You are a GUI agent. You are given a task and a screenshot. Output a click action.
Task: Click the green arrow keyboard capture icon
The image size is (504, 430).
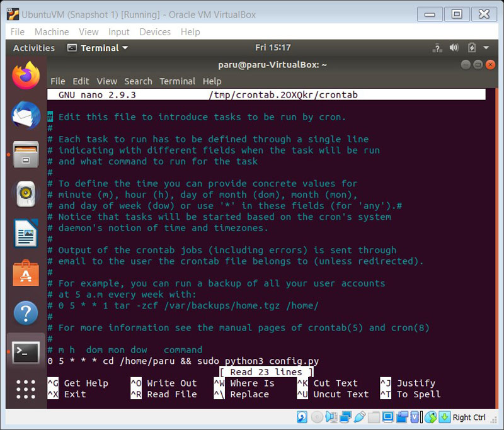(x=445, y=417)
